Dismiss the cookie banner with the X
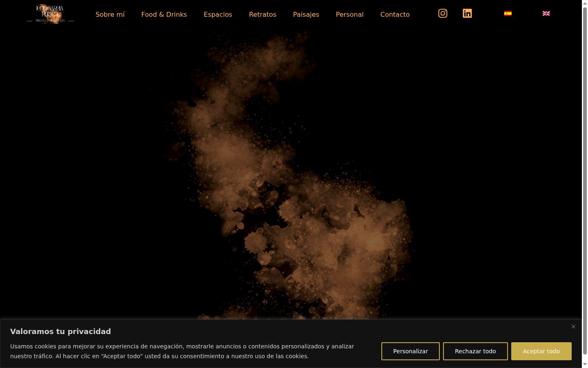The image size is (588, 368). click(573, 326)
